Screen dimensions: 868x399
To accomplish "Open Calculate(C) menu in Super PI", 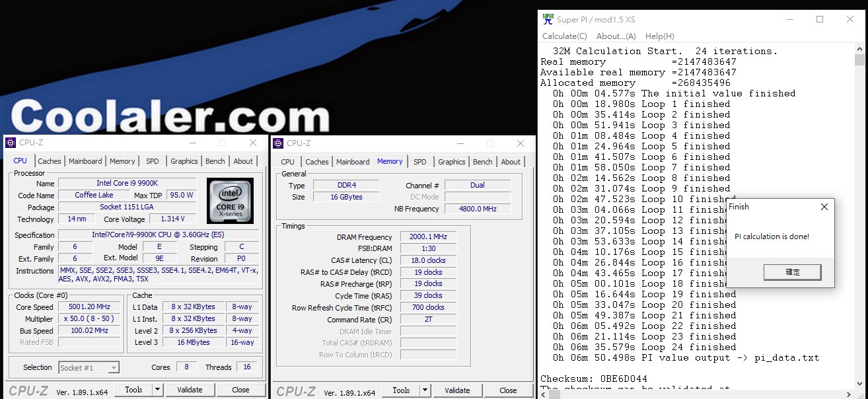I will [565, 36].
